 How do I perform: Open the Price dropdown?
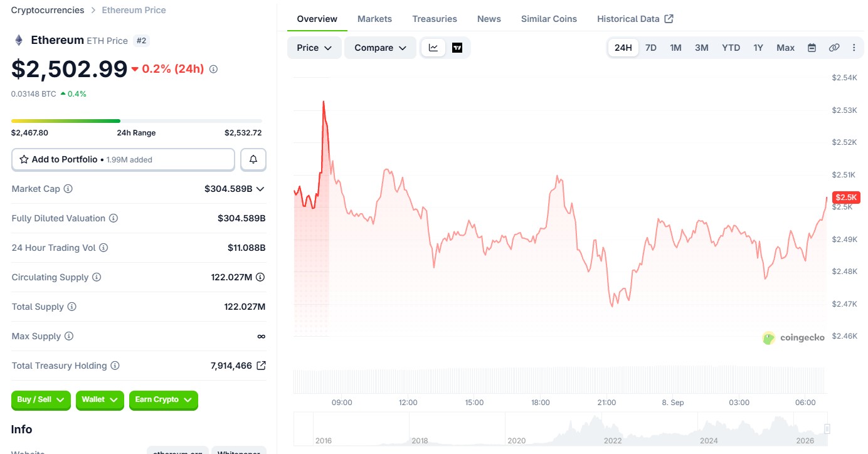tap(314, 48)
